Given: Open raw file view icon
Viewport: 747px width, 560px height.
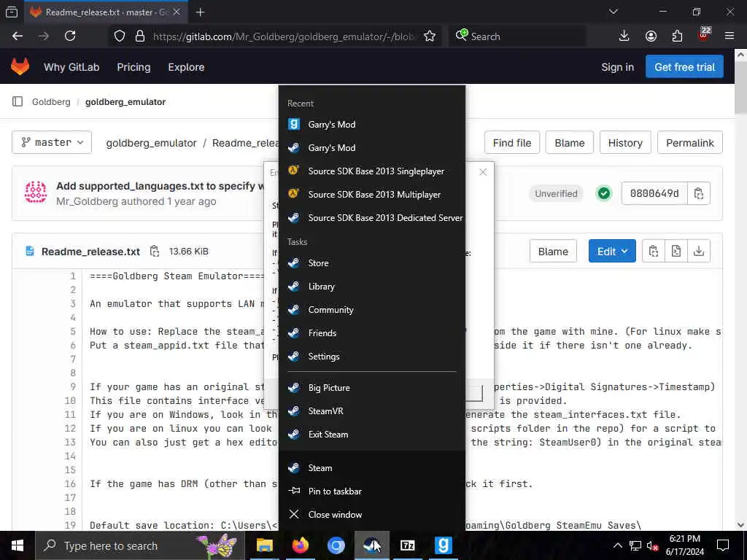Looking at the screenshot, I should pyautogui.click(x=676, y=251).
